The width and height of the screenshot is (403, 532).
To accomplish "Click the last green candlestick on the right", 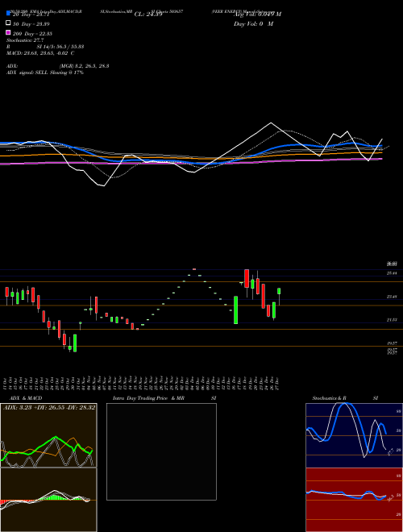I will point(279,291).
